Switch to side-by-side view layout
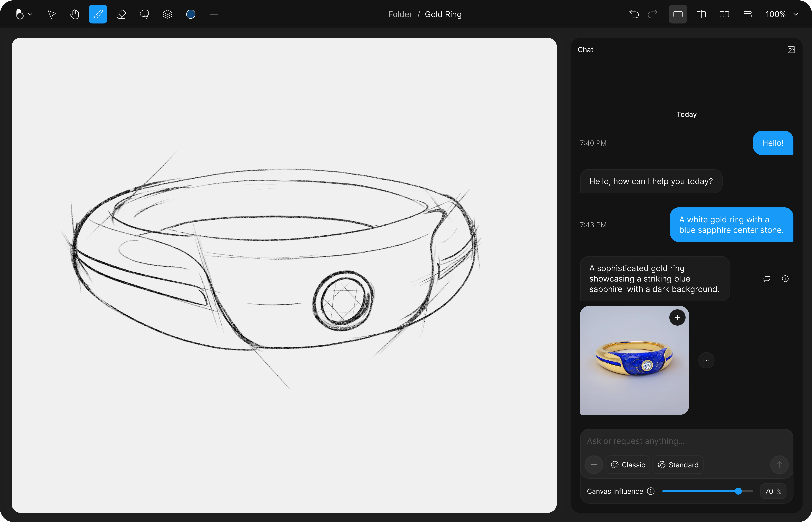The height and width of the screenshot is (522, 812). click(x=724, y=14)
